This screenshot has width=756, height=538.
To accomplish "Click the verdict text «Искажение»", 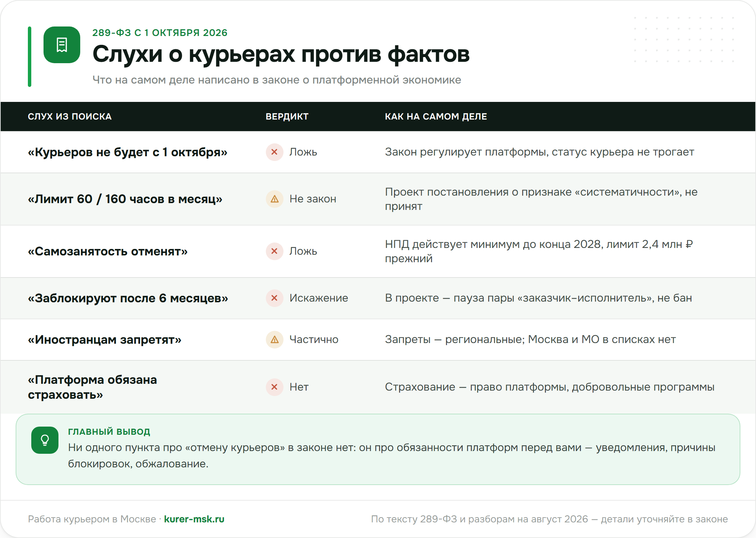I will coord(319,298).
